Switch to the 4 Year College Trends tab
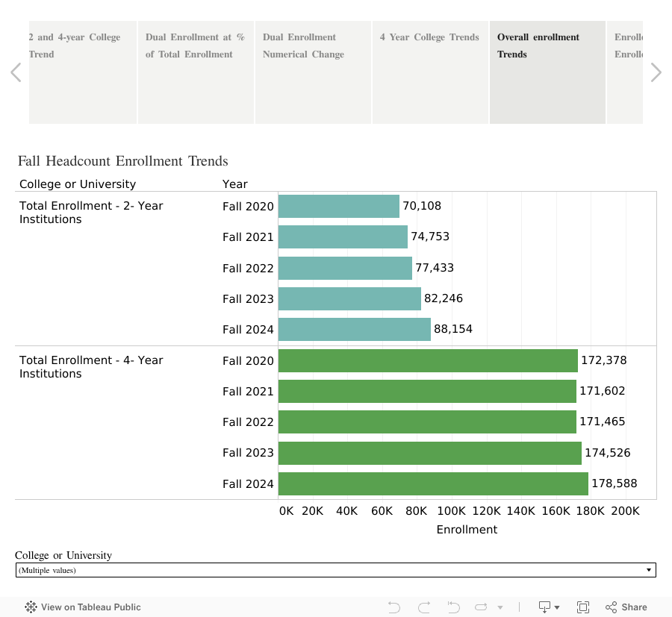 pyautogui.click(x=430, y=72)
